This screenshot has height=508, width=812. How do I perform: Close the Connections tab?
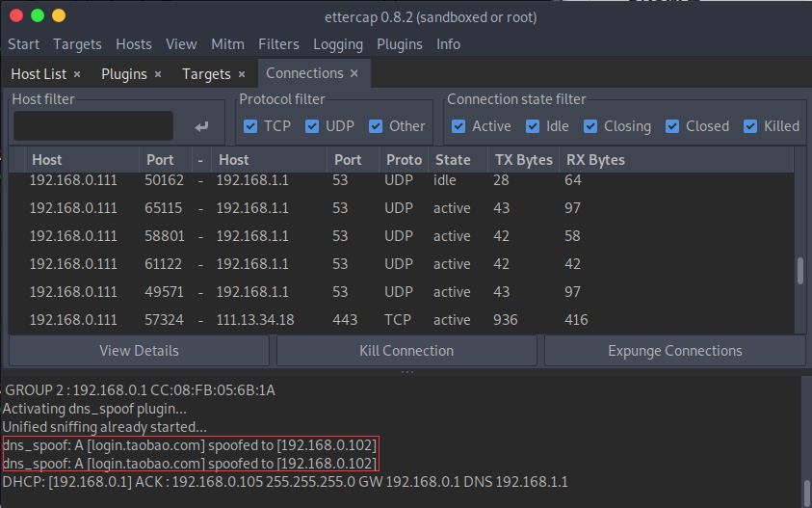(x=354, y=73)
